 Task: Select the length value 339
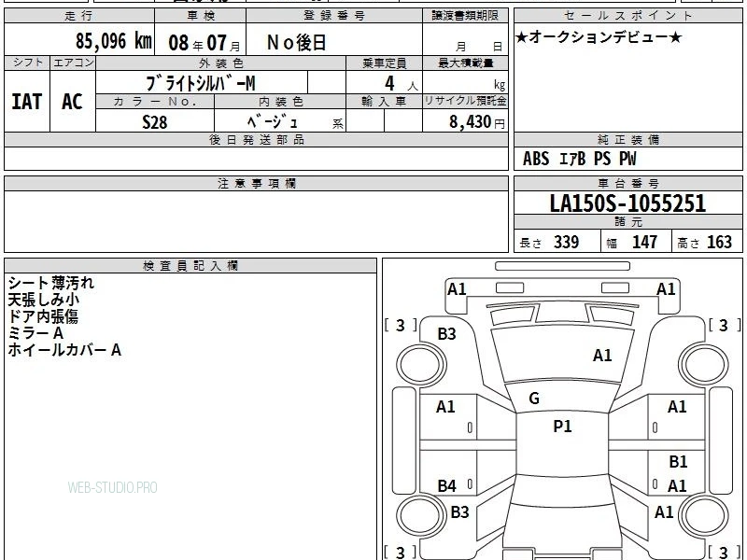[566, 242]
